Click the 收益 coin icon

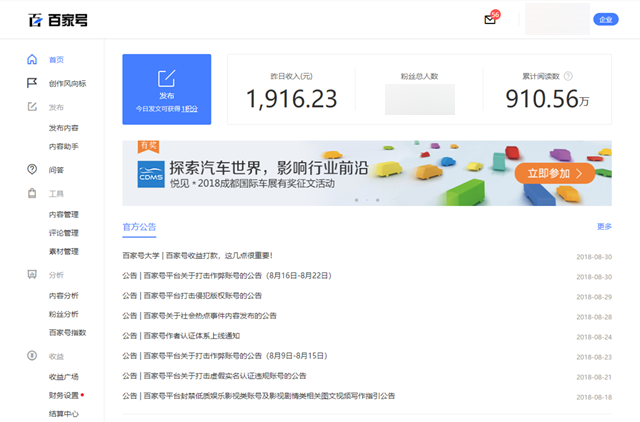tap(32, 355)
